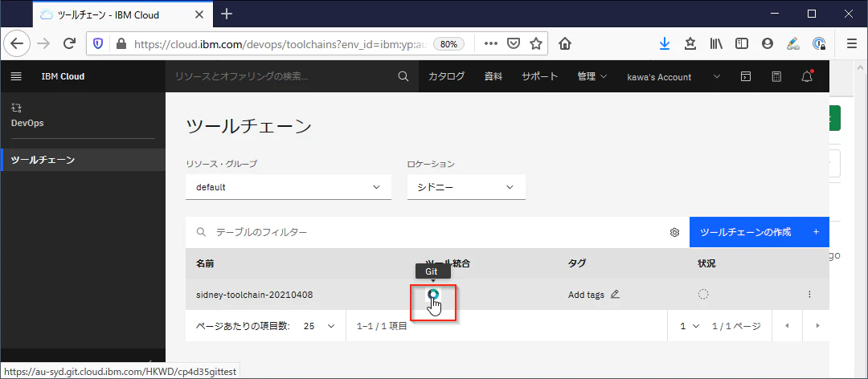Open the page actions ellipsis menu
This screenshot has height=379, width=868.
[x=491, y=43]
